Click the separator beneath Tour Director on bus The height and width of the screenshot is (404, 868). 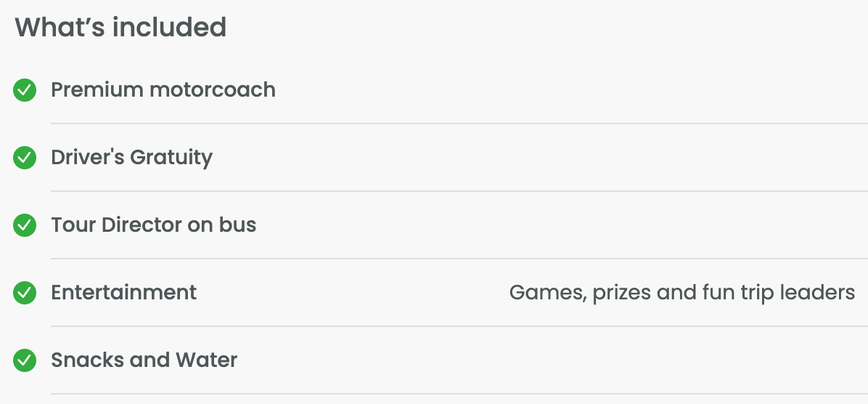[x=459, y=259]
